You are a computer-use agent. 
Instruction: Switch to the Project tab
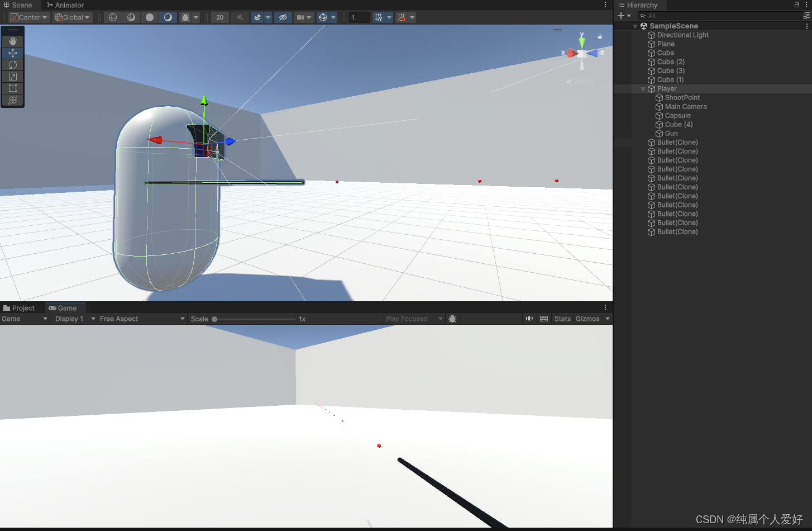click(22, 308)
